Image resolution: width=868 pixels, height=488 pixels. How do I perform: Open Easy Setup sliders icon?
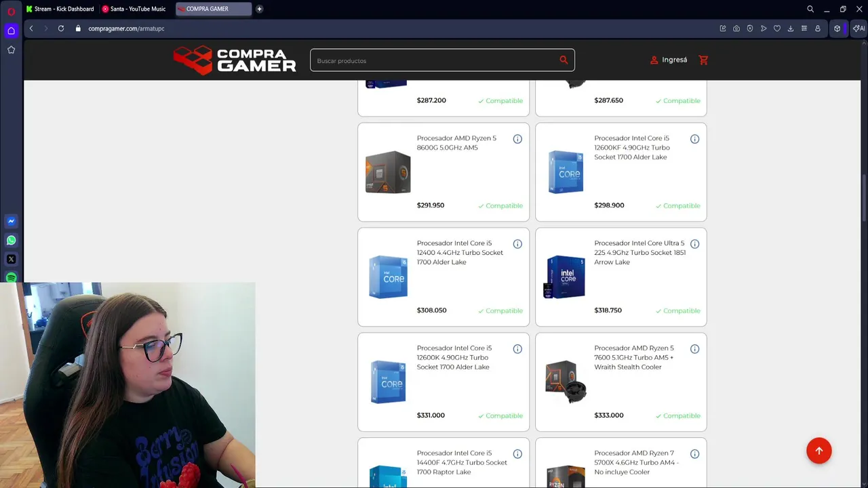click(x=804, y=28)
